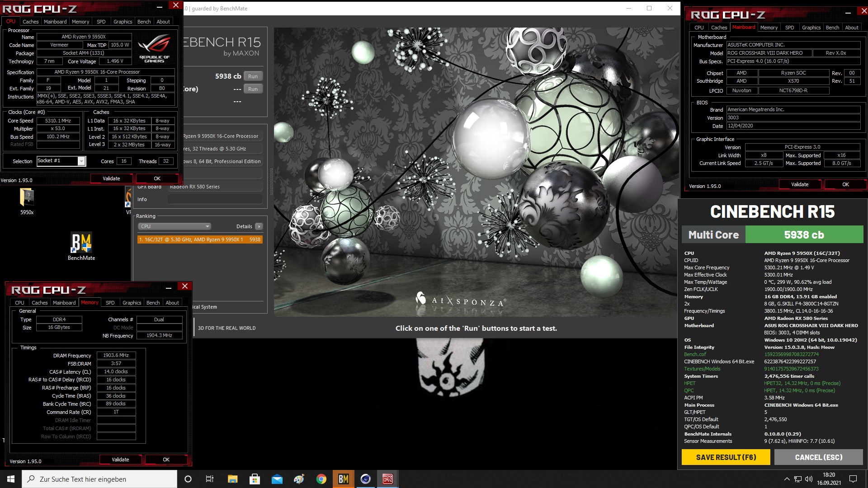Click Validate in Mainboard CPU-Z window
This screenshot has height=488, width=868.
pyautogui.click(x=800, y=184)
